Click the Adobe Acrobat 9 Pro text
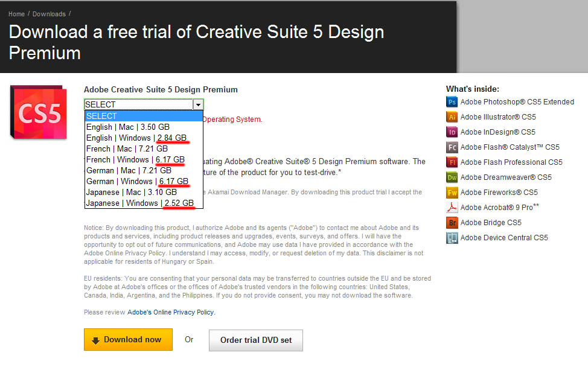This screenshot has height=367, width=588. 499,207
